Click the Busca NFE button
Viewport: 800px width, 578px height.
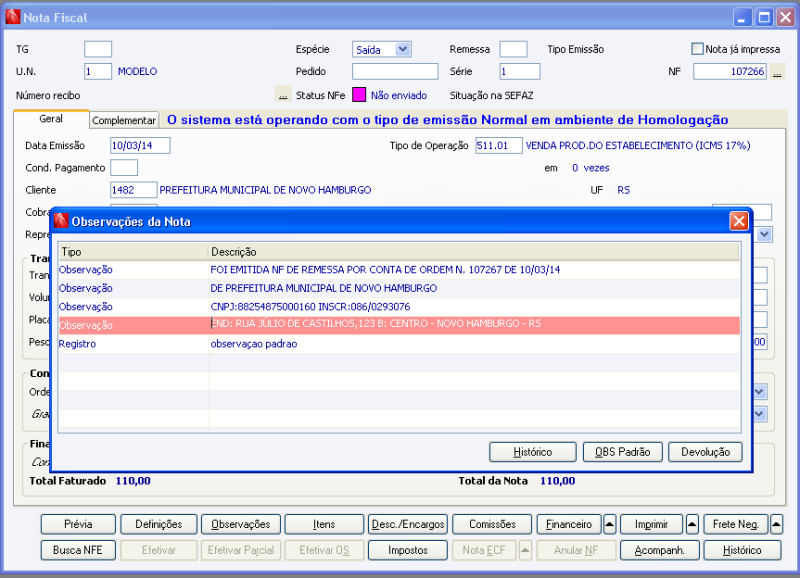(x=78, y=550)
